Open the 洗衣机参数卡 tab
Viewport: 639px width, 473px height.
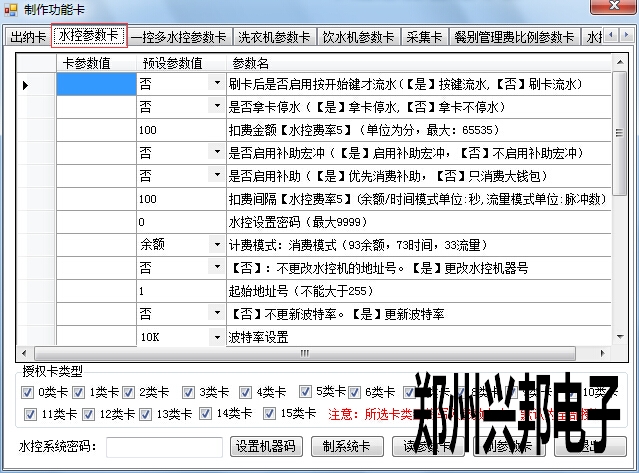point(274,37)
